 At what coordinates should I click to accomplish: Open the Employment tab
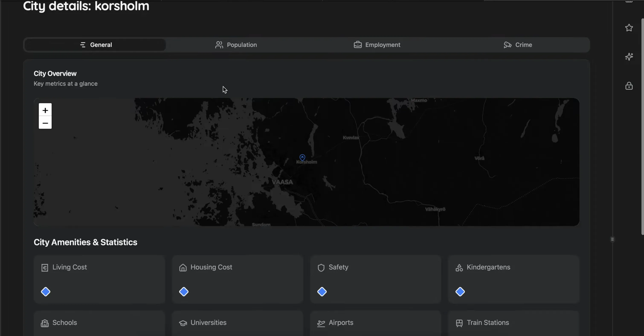point(377,45)
